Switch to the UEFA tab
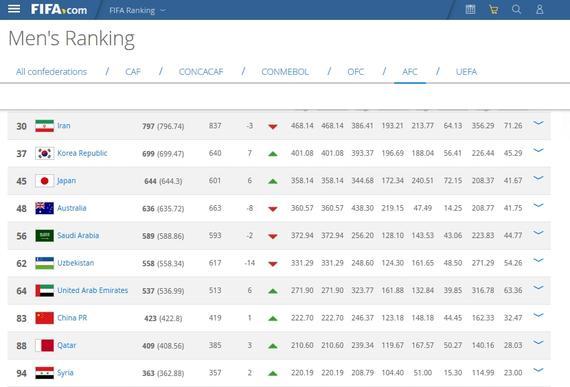Screen dimensions: 570x387 coord(466,72)
